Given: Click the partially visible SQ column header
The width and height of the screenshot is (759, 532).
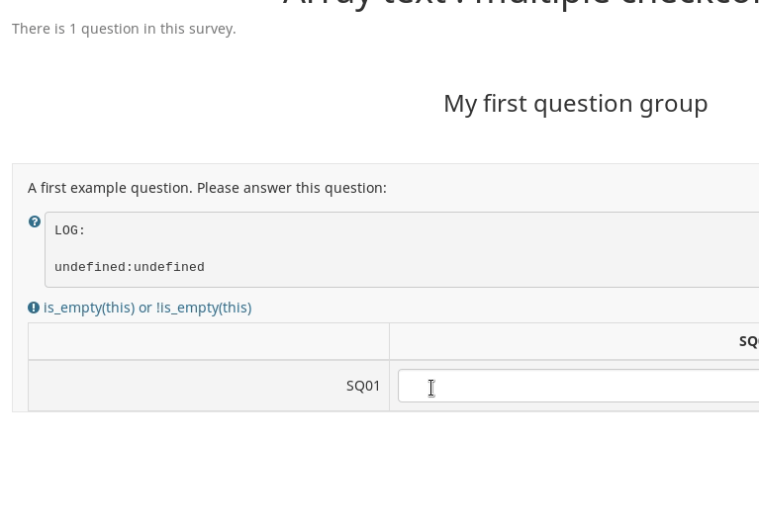Looking at the screenshot, I should (748, 341).
